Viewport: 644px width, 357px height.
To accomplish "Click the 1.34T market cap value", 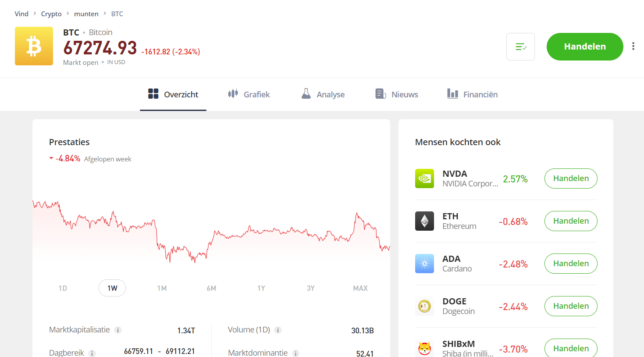I will 186,331.
